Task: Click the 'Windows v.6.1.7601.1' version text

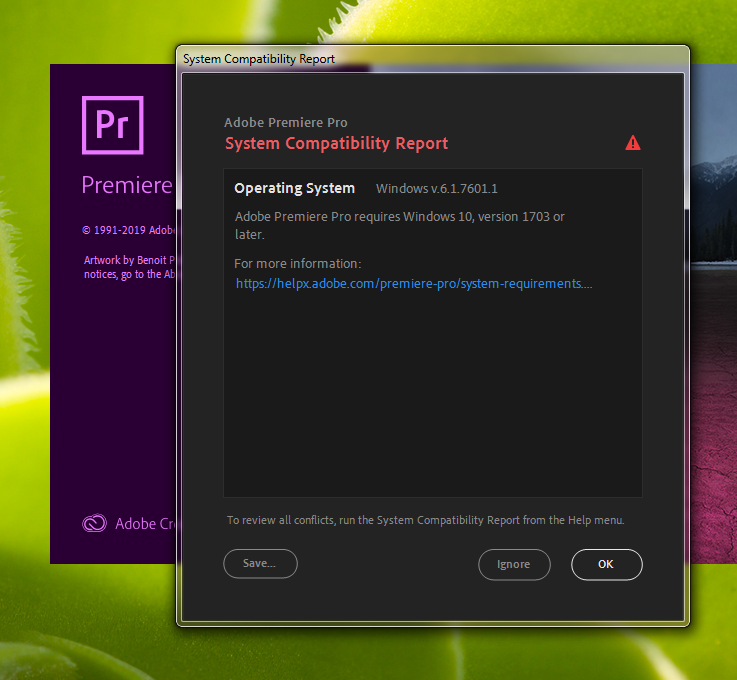Action: 437,188
